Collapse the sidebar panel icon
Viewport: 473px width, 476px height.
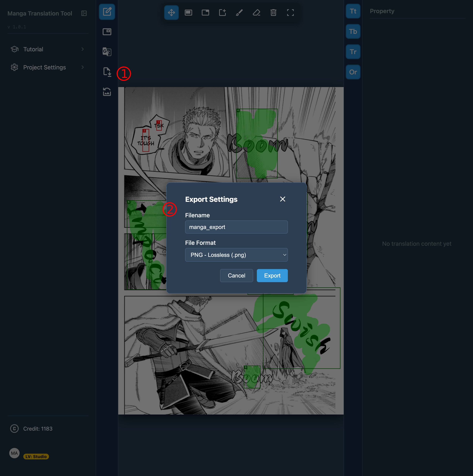coord(84,13)
